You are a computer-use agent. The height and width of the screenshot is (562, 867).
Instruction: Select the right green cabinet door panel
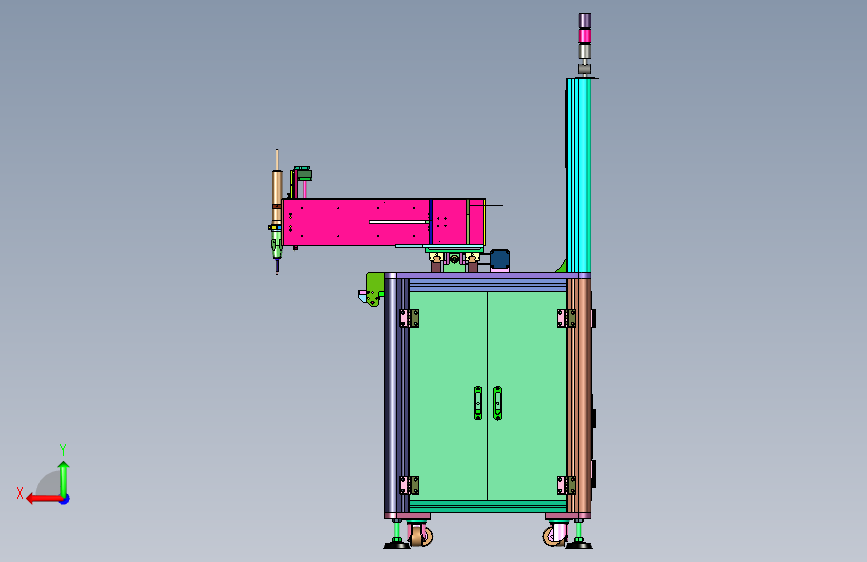(527, 395)
